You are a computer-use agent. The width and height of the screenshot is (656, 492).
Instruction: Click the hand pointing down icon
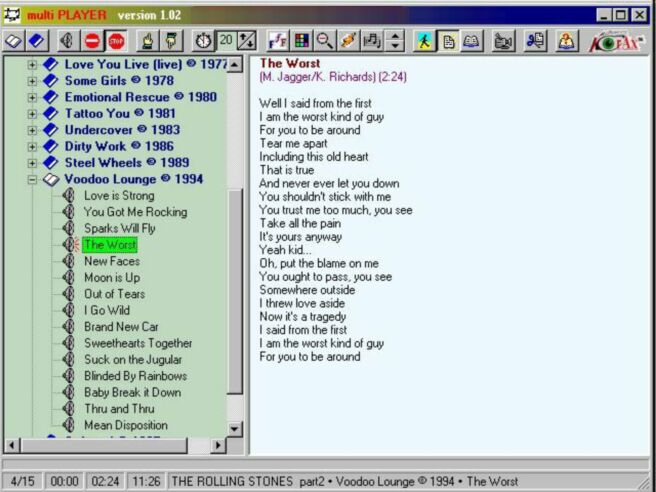point(172,41)
